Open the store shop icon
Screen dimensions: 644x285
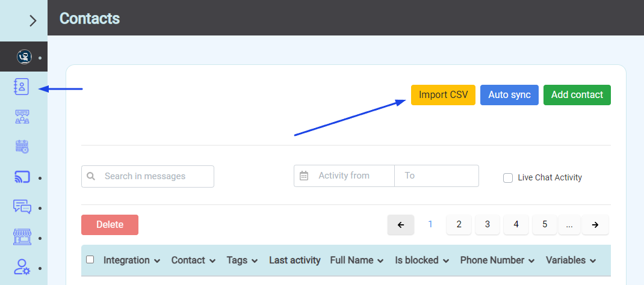22,237
